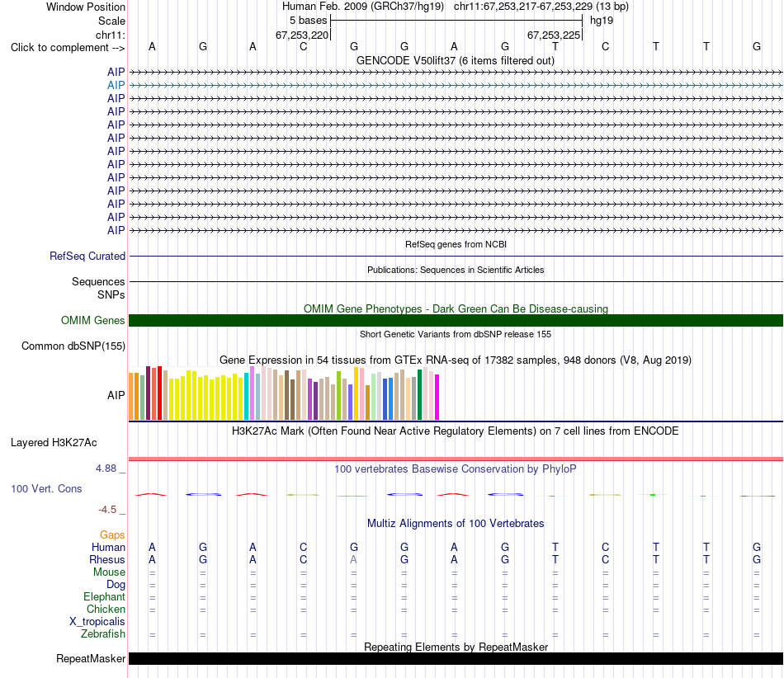Click the 100 Vert. Cons label
The image size is (784, 678).
pos(46,488)
